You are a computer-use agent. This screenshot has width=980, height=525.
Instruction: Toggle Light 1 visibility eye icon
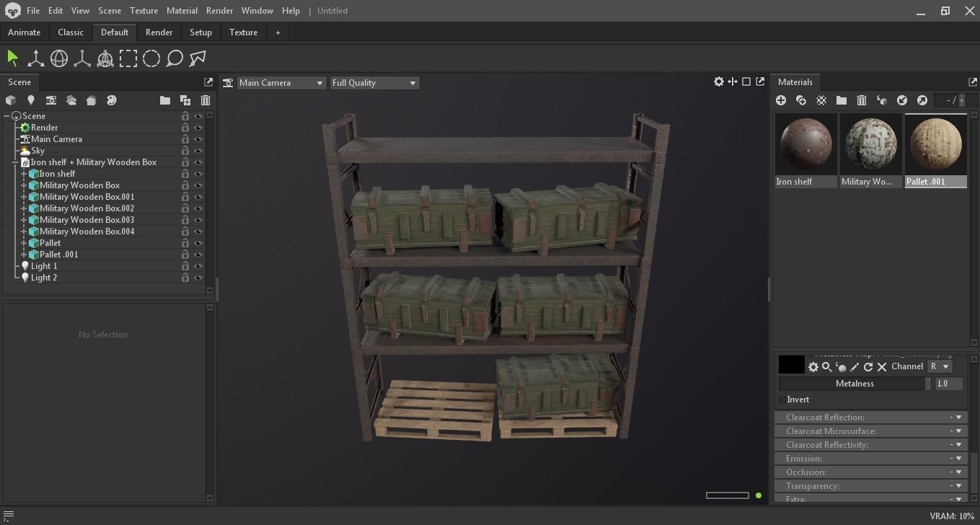click(x=198, y=266)
